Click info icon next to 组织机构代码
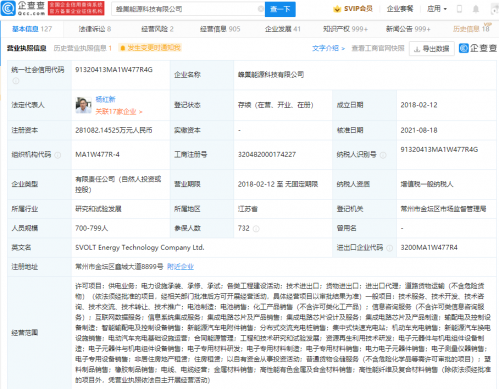Viewport: 499px width, 389px height. pyautogui.click(x=58, y=155)
